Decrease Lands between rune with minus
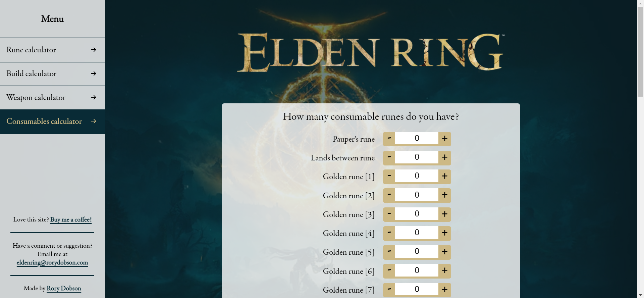 pyautogui.click(x=389, y=157)
